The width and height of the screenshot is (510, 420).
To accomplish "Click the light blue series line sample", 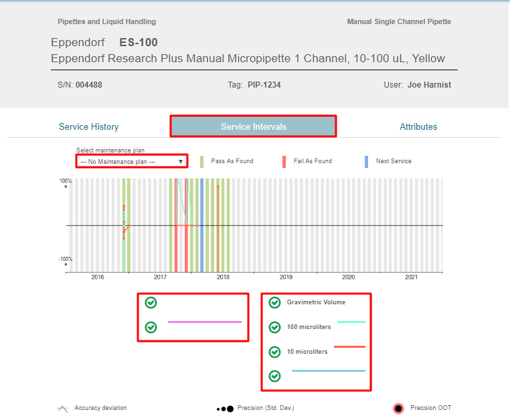I will (x=329, y=371).
